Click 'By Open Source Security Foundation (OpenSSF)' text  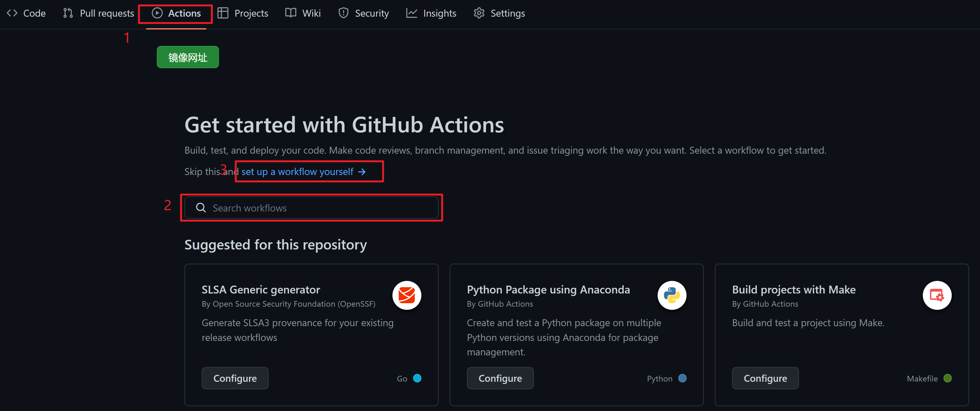click(288, 304)
